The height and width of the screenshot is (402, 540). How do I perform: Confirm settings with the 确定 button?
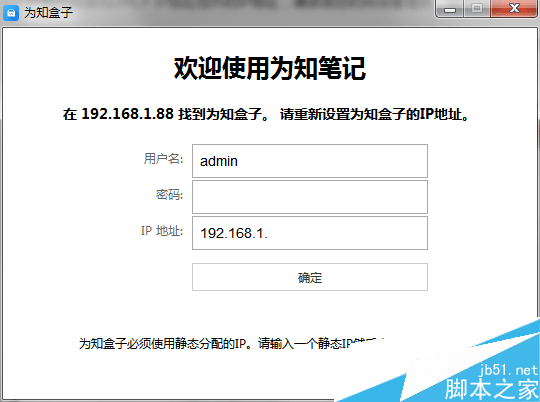(310, 277)
